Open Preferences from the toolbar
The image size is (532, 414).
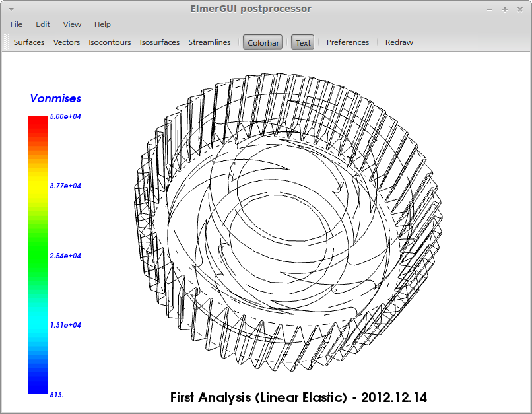point(348,42)
